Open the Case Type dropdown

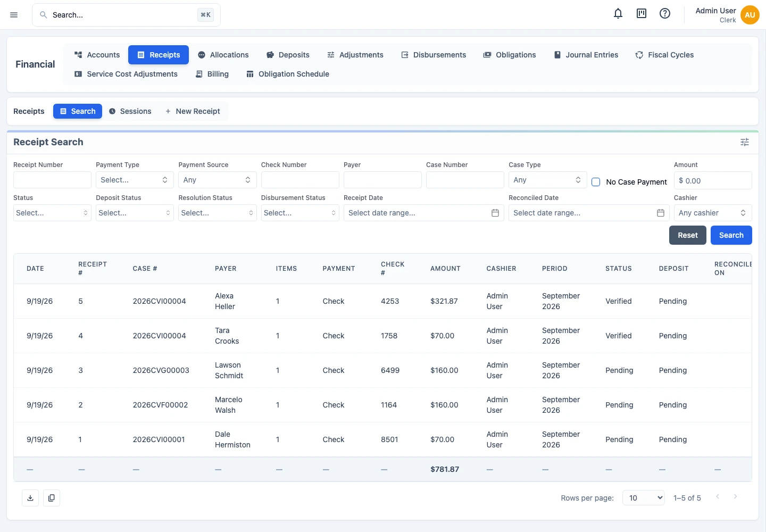547,180
